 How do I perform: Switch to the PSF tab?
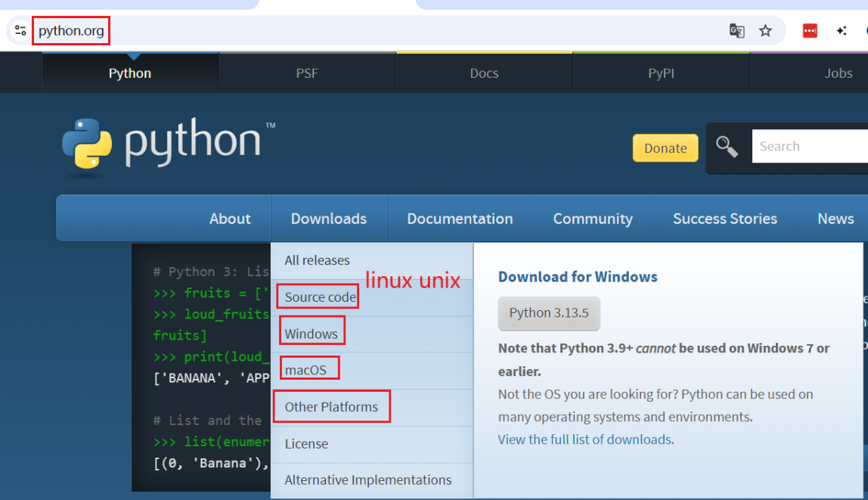tap(307, 73)
